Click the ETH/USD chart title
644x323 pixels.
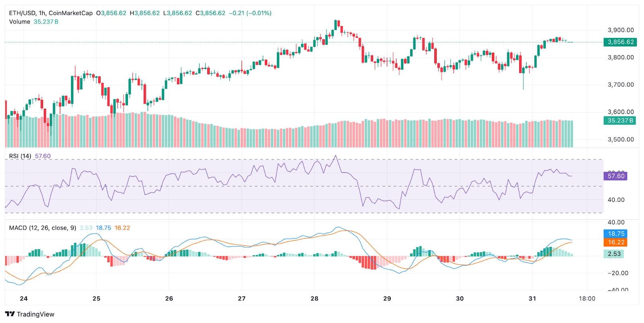coord(51,13)
